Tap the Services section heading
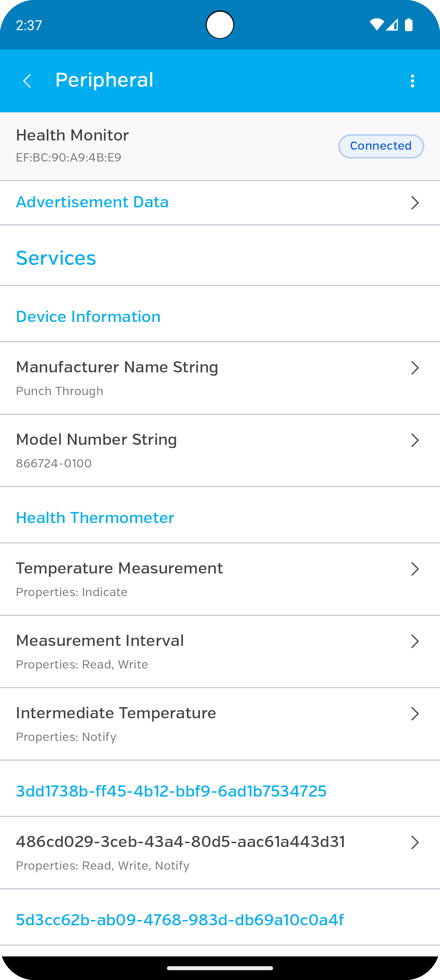This screenshot has height=980, width=440. 56,258
